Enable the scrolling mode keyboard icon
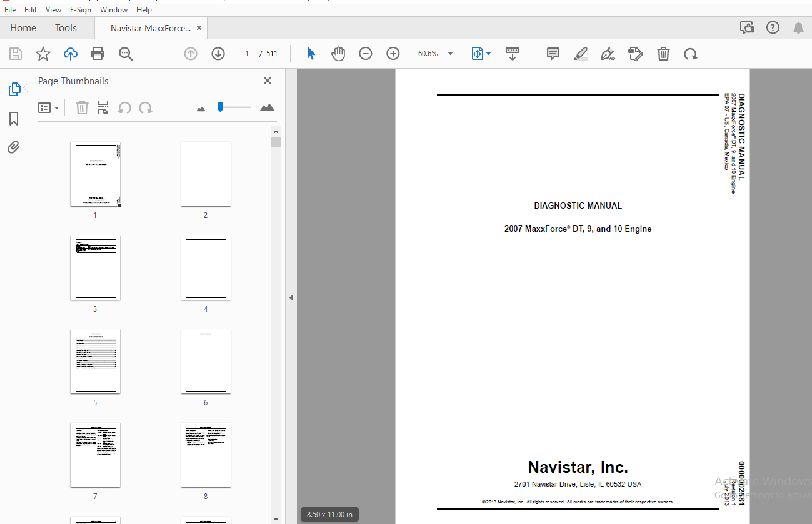Viewport: 812px width, 524px height. (x=513, y=54)
